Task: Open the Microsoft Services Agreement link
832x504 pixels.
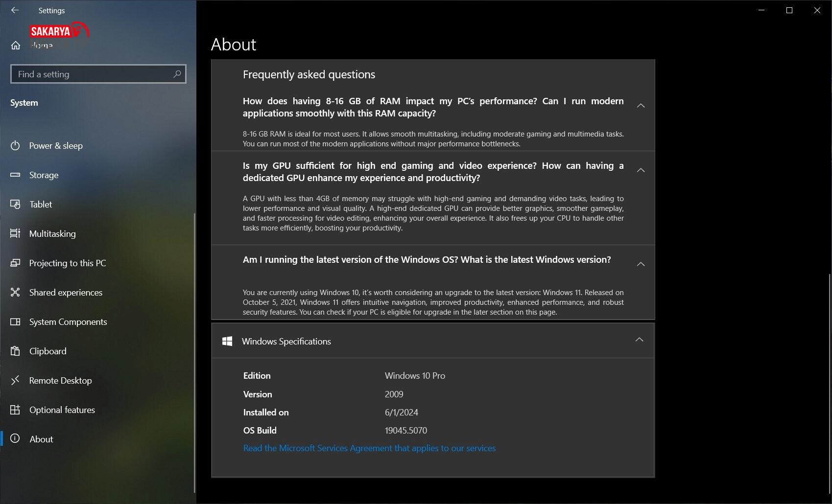Action: coord(369,448)
